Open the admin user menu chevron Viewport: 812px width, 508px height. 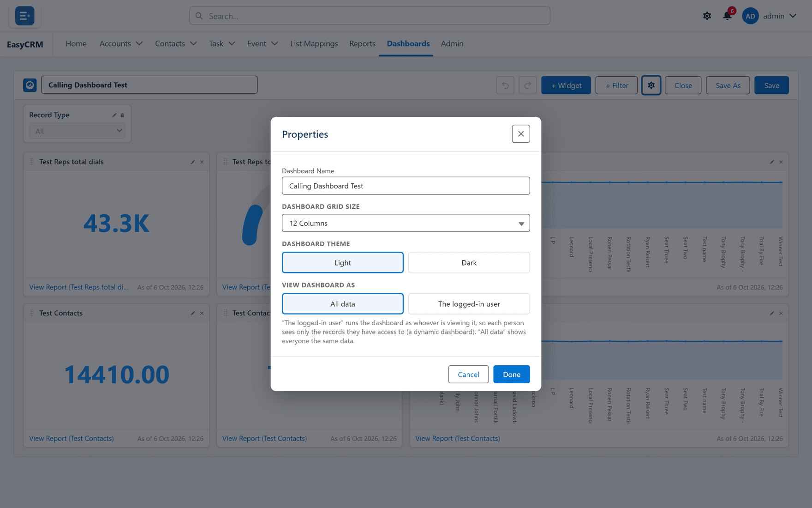(793, 16)
